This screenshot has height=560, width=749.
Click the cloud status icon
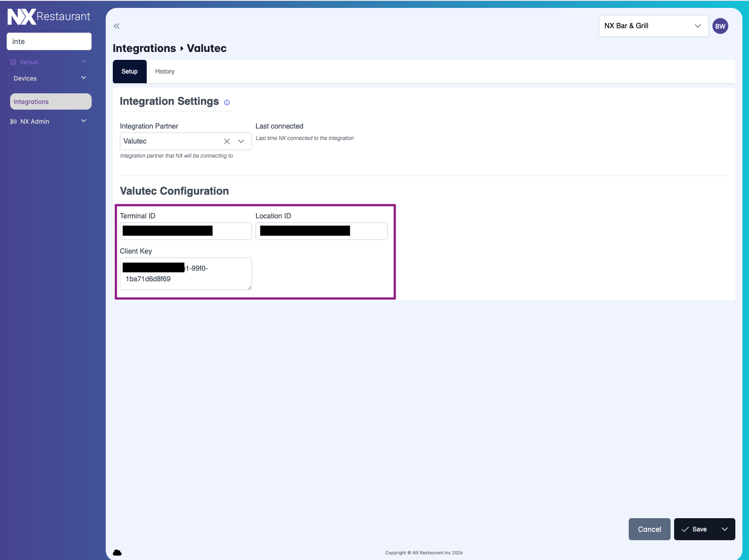[x=117, y=553]
